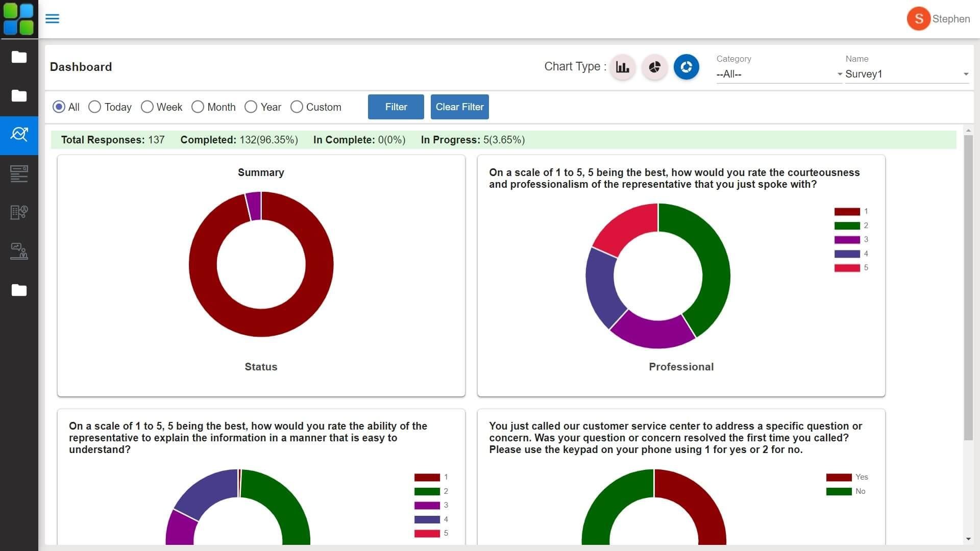Open the analytics dashboard sidebar icon
This screenshot has height=551, width=980.
pyautogui.click(x=19, y=135)
